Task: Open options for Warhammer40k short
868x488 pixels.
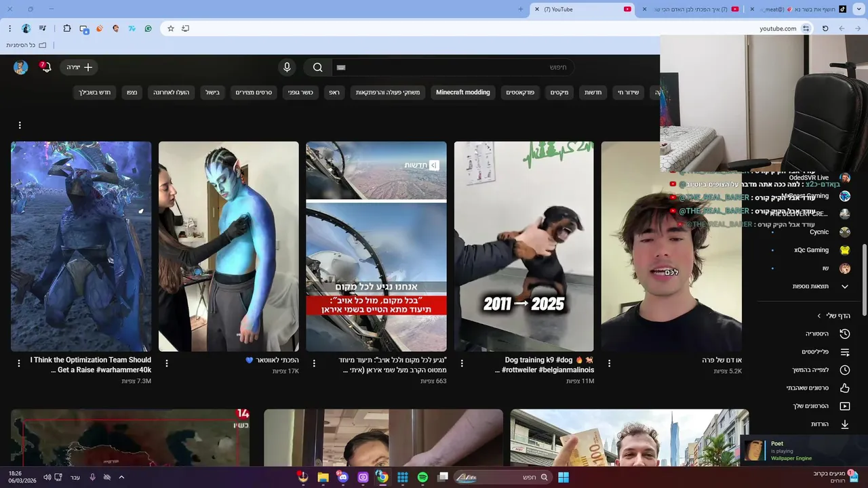Action: click(x=19, y=363)
